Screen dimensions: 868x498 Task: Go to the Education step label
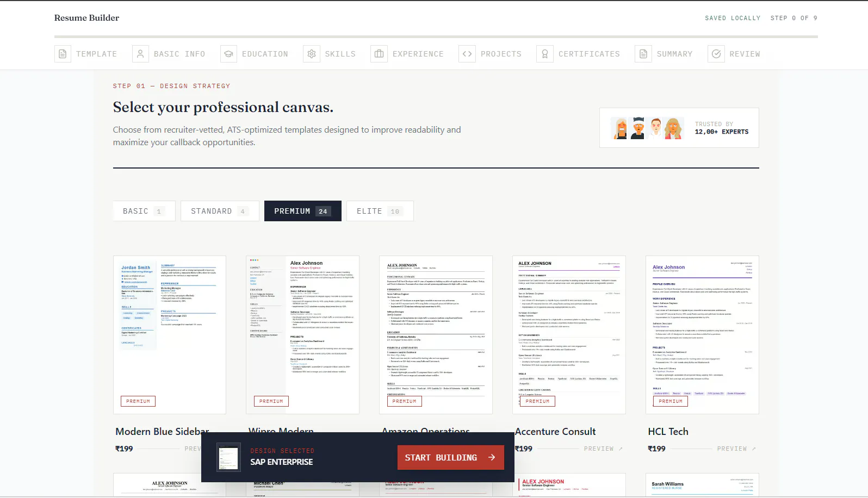tap(265, 54)
